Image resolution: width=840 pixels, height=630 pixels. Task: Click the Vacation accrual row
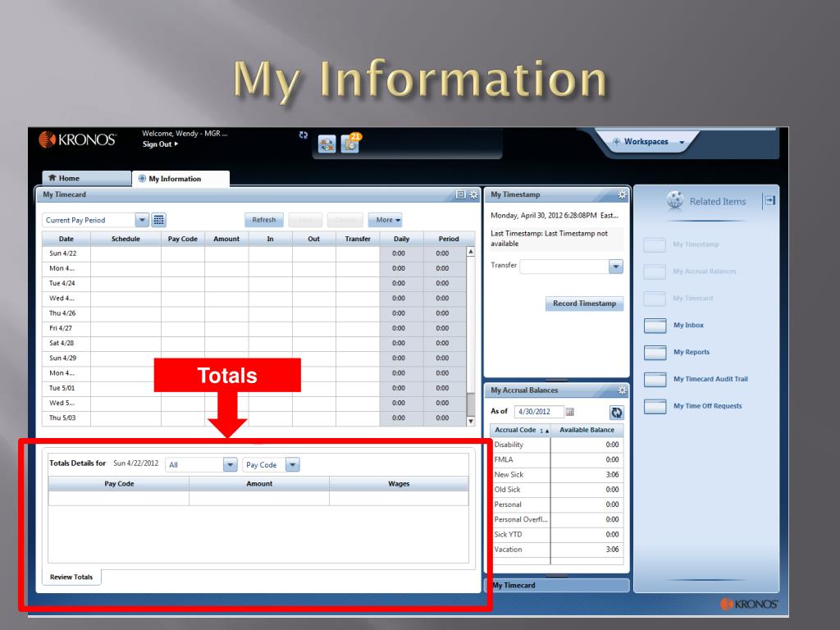pos(557,550)
